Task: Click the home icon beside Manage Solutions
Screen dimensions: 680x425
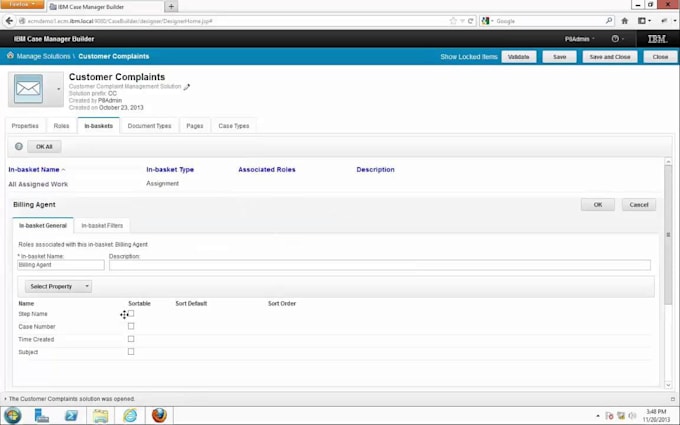Action: pyautogui.click(x=10, y=56)
